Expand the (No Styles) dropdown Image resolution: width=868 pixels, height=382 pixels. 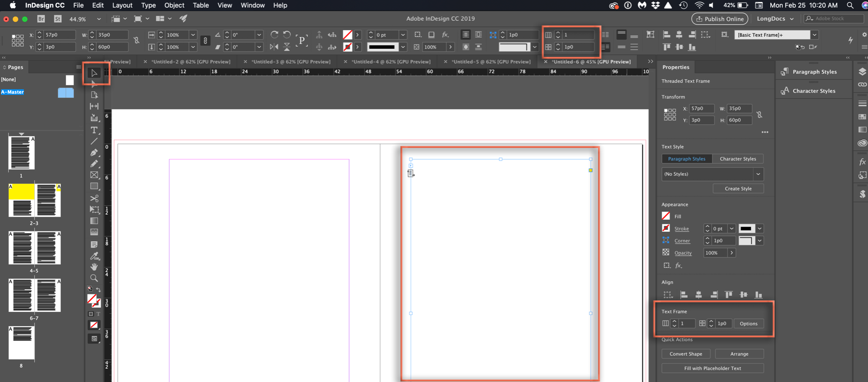point(758,174)
